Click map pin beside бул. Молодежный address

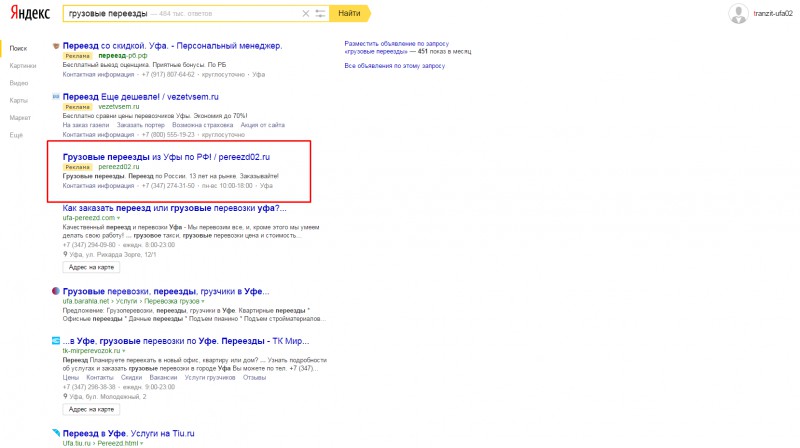tap(65, 396)
